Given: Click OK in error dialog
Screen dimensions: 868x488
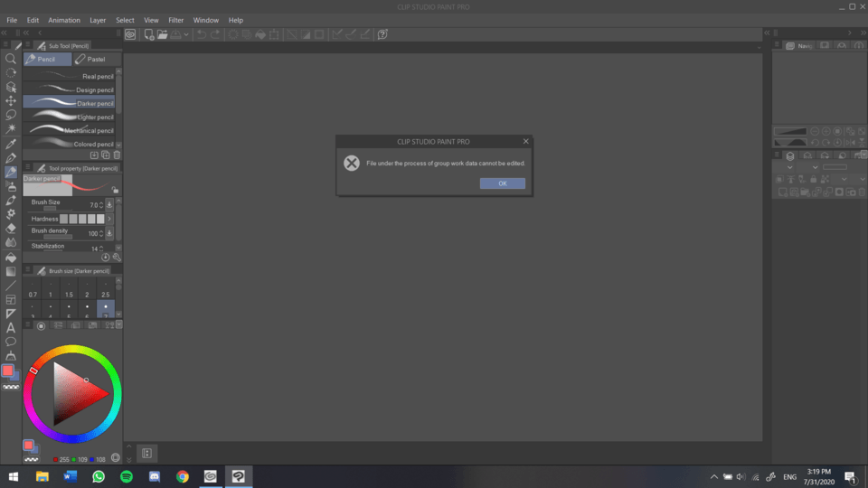Looking at the screenshot, I should tap(503, 183).
